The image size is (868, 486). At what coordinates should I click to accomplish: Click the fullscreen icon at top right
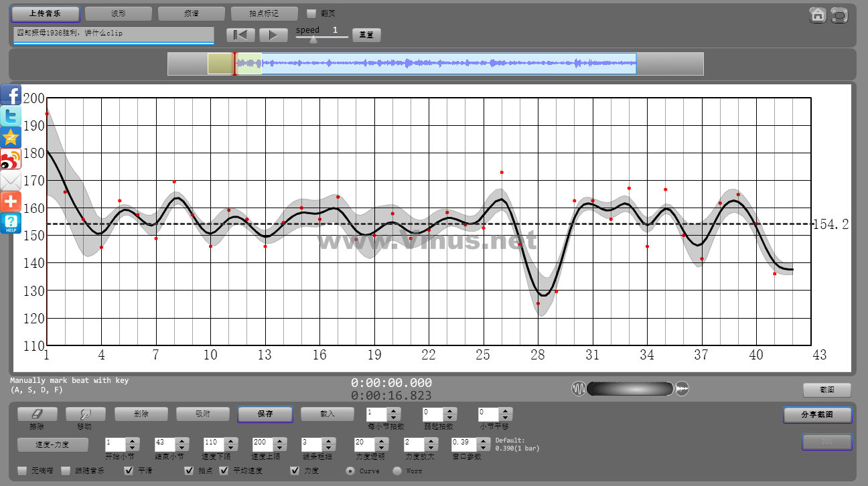tap(839, 15)
